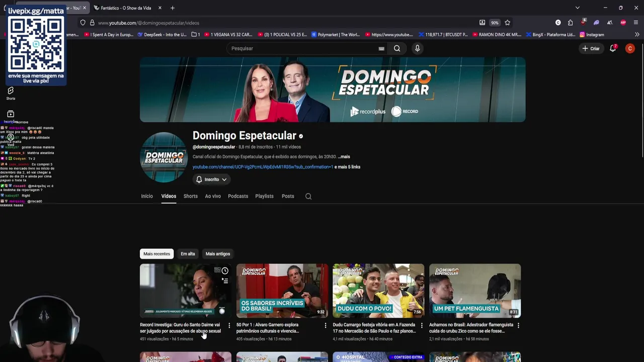Go to the Início channel tab
644x362 pixels.
pyautogui.click(x=147, y=196)
